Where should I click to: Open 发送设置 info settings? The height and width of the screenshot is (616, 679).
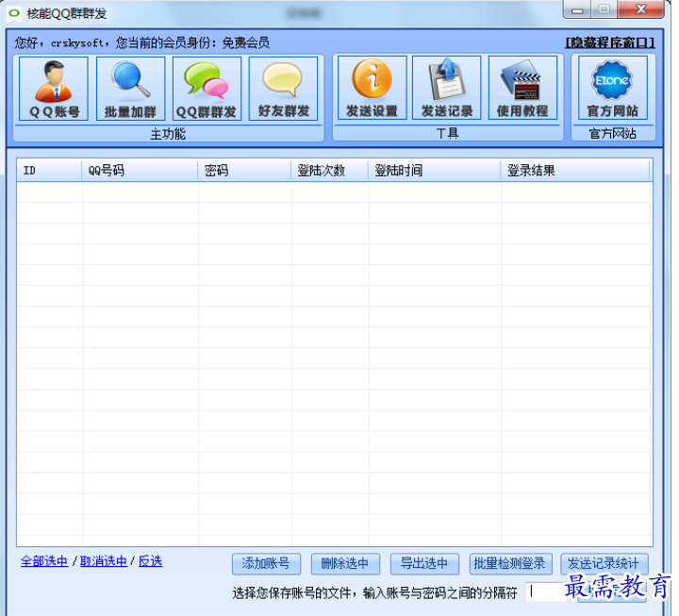coord(372,88)
